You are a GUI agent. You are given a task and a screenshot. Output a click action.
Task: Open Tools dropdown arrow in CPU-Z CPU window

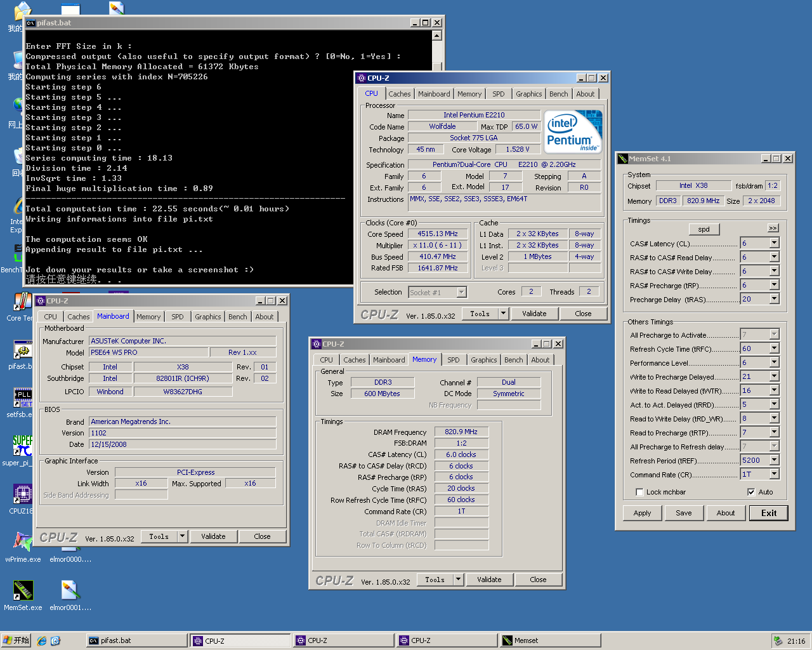point(503,314)
